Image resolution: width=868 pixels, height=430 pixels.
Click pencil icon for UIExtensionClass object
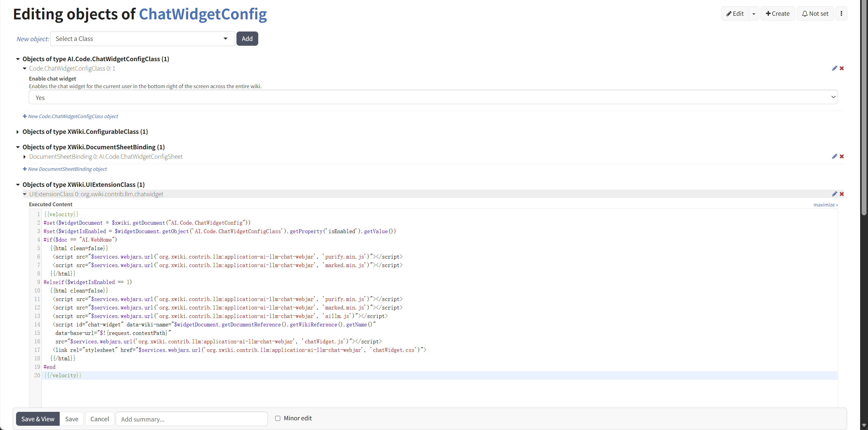[834, 194]
